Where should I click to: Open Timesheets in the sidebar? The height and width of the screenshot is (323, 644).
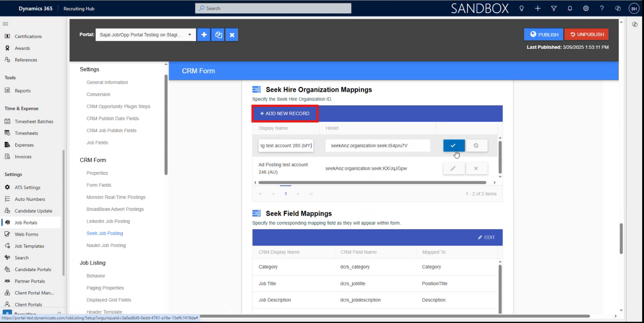26,133
